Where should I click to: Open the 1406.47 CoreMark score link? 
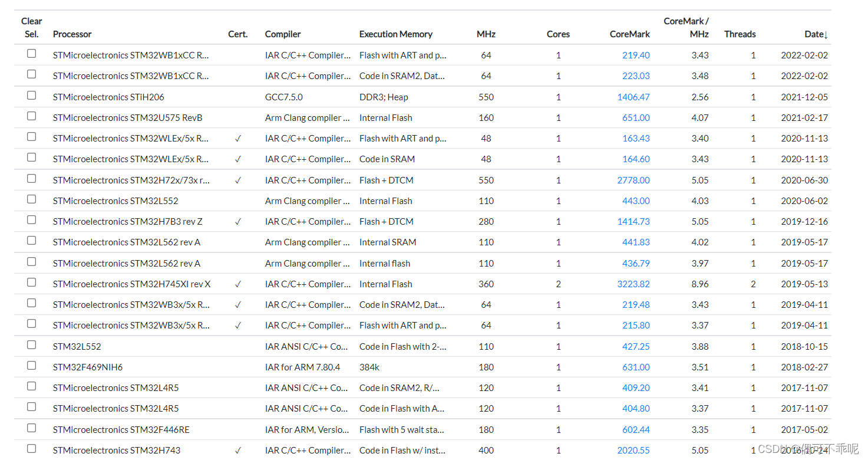point(633,97)
